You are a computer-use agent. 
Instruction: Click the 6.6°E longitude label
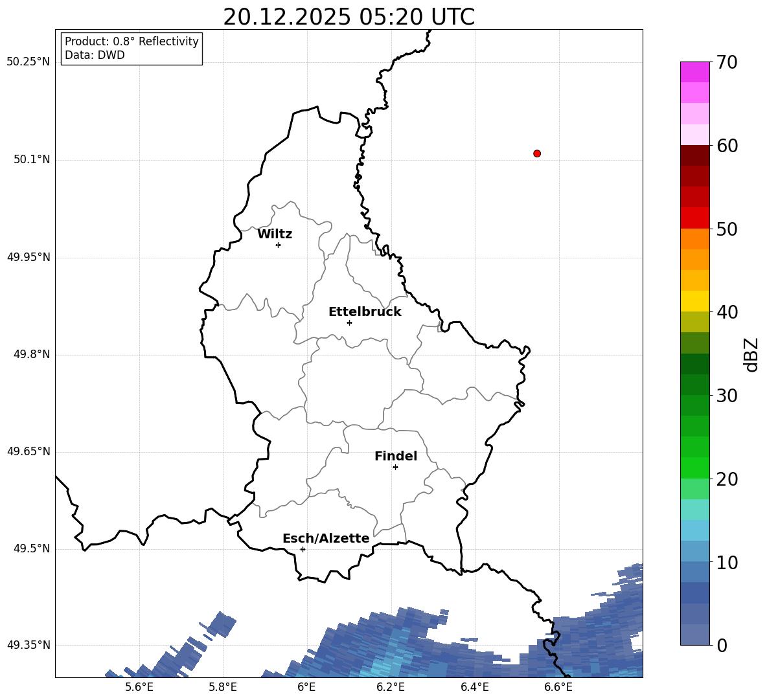[558, 687]
